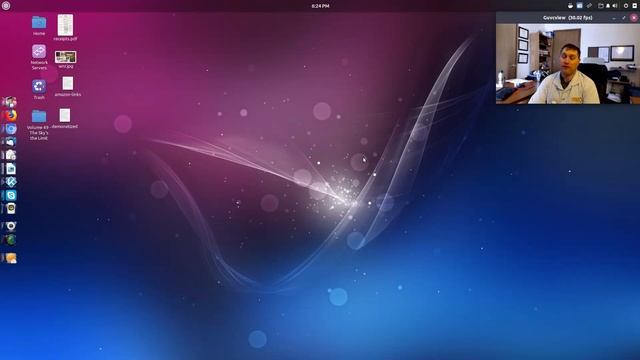Launch LibreOffice Writer from the dock
Screen dimensions: 640x360
tap(11, 168)
